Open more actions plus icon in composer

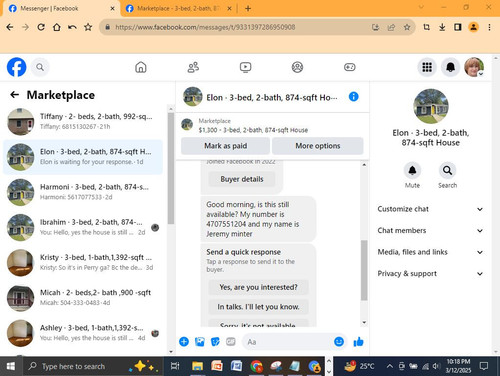click(x=184, y=342)
